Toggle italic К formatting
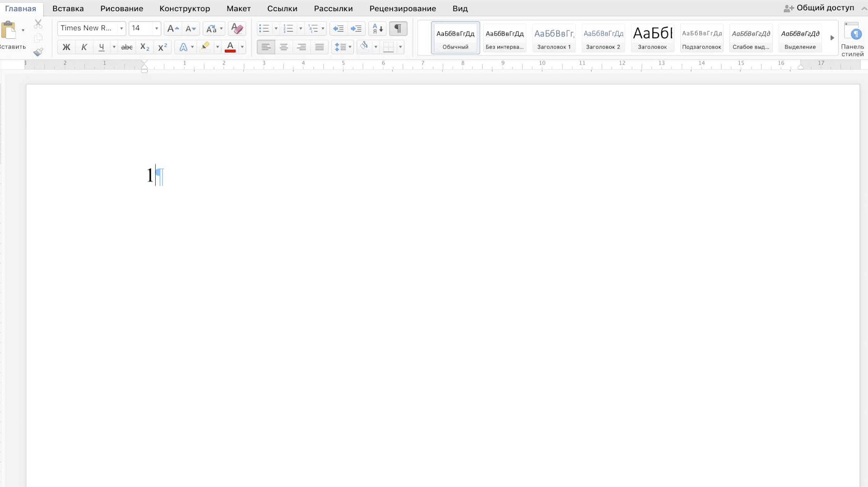 point(84,47)
